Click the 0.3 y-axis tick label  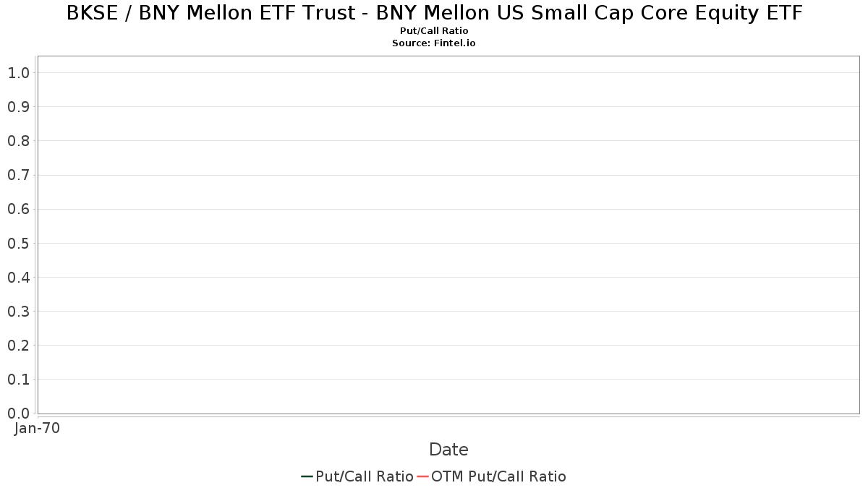click(x=18, y=312)
